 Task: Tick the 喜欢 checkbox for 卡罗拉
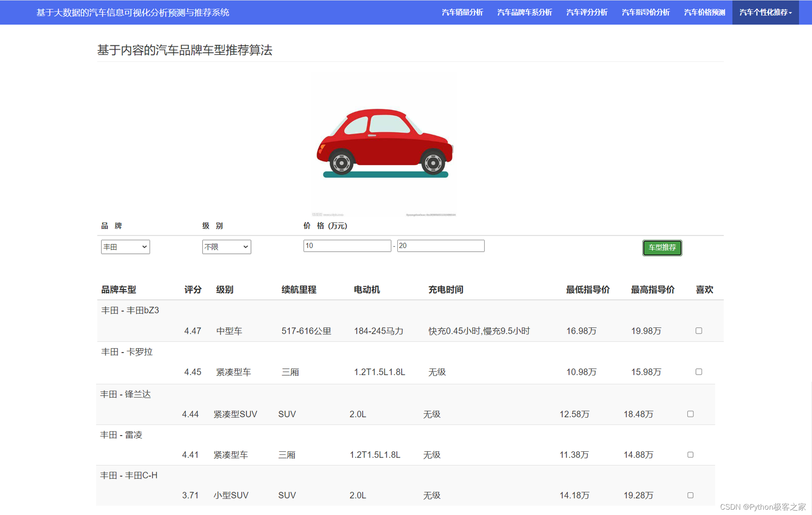[699, 372]
